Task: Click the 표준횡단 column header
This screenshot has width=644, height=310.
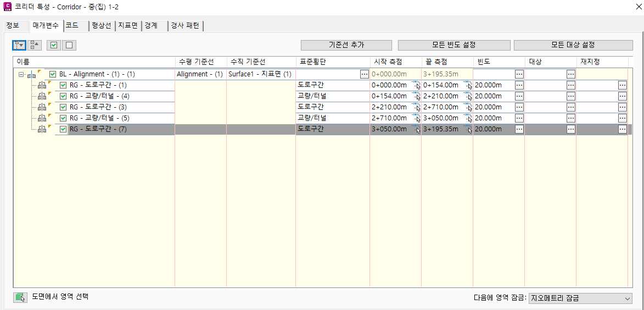Action: [333, 62]
